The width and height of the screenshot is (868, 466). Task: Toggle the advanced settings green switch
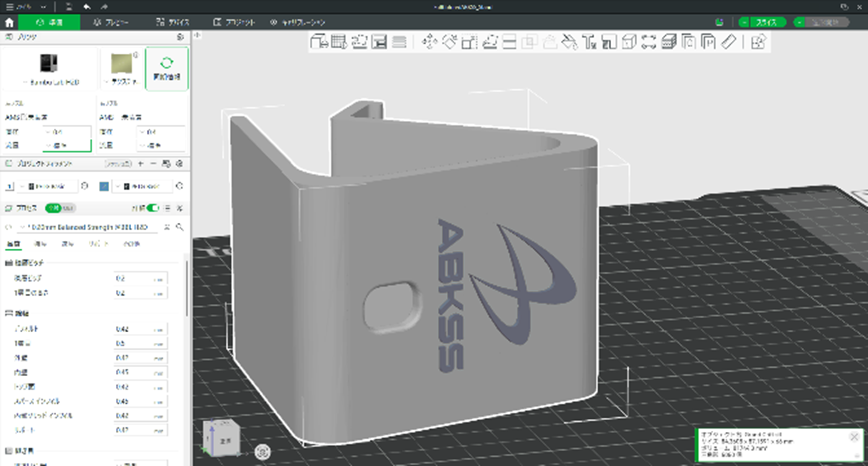coord(152,208)
